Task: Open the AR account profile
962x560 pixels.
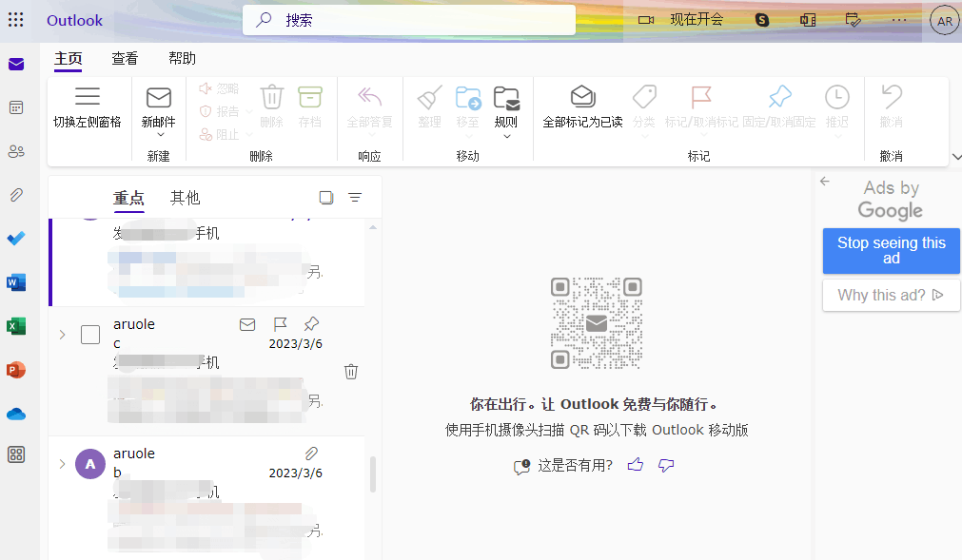Action: click(945, 21)
